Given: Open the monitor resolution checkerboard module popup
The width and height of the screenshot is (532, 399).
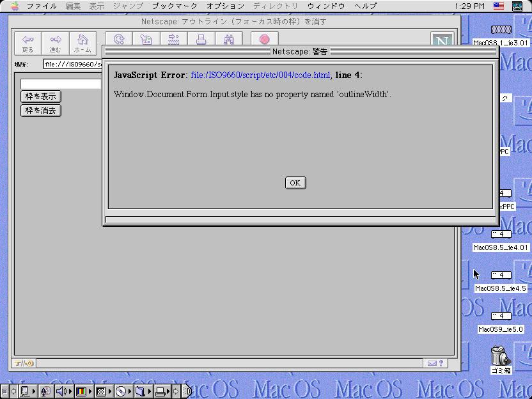Looking at the screenshot, I should 104,391.
